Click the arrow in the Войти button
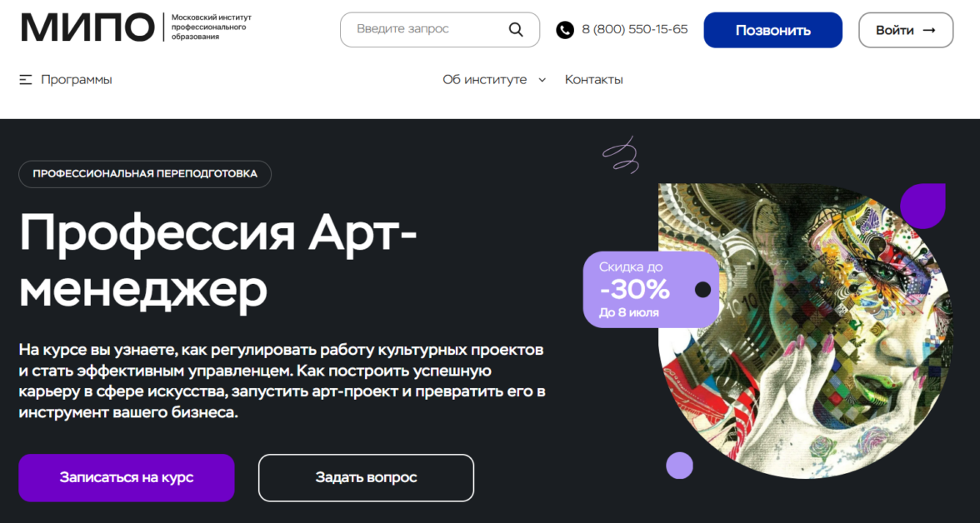Image resolution: width=980 pixels, height=523 pixels. tap(928, 30)
